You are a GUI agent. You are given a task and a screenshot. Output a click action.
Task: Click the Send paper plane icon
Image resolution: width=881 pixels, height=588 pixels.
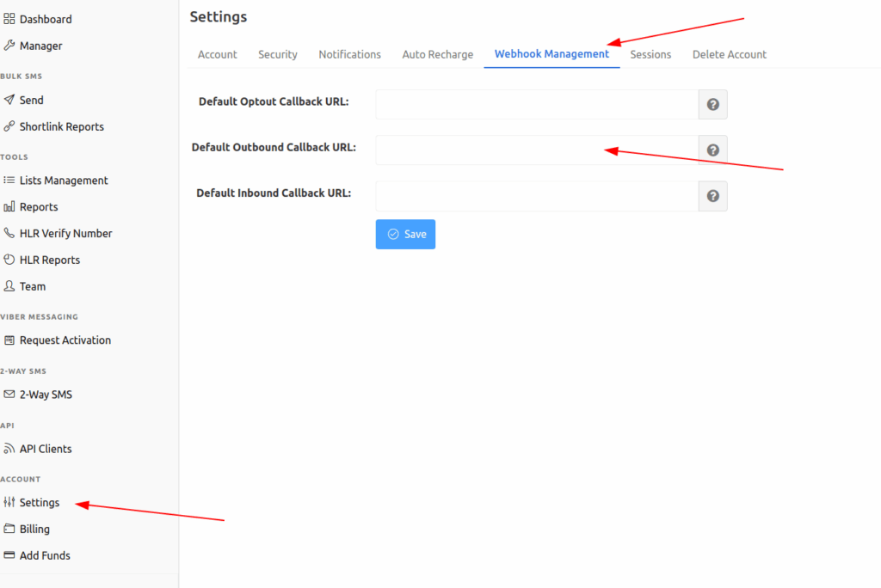point(9,100)
